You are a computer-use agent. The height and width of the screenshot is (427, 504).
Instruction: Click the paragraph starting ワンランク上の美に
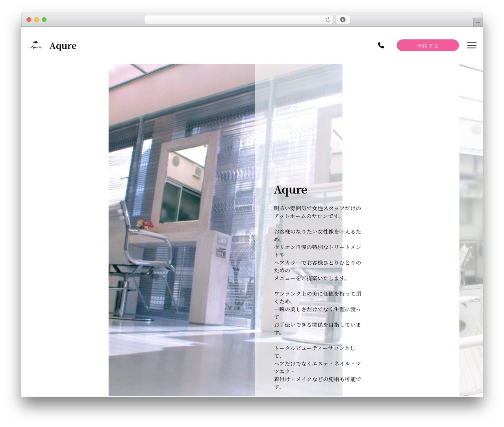coord(317,313)
